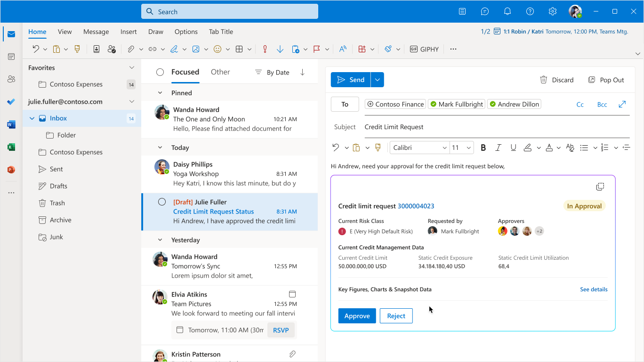Viewport: 644px width, 362px height.
Task: Open the emoji picker in ribbon
Action: click(x=217, y=49)
